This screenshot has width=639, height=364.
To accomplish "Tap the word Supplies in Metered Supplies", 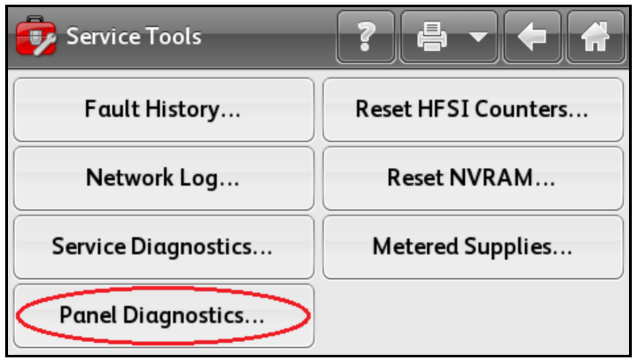I will tap(507, 248).
